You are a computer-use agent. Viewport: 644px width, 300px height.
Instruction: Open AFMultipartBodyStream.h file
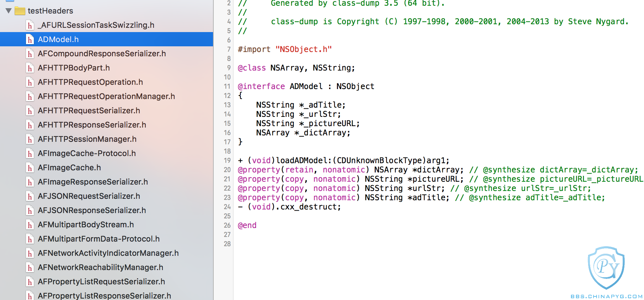click(86, 224)
